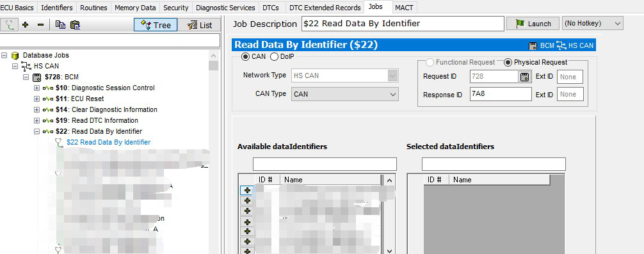The width and height of the screenshot is (644, 254).
Task: Click the job tree scrollbar thumb
Action: [x=213, y=66]
